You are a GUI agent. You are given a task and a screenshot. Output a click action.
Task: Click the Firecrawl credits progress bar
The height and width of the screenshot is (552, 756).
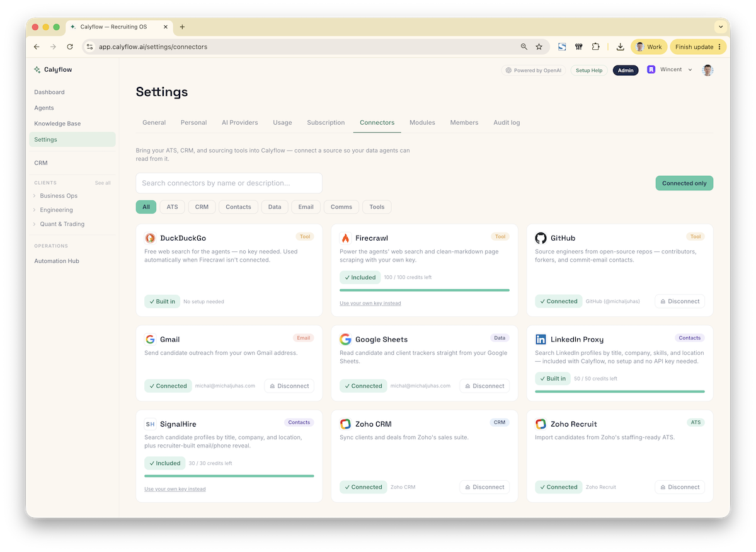pos(425,290)
